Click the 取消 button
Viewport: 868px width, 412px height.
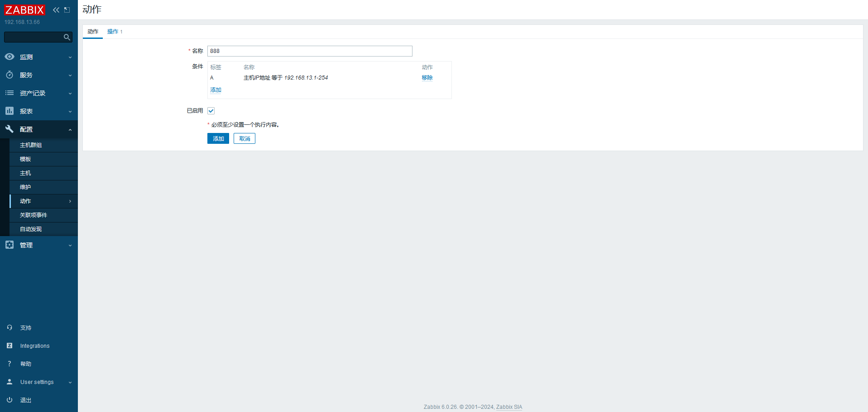pos(245,138)
